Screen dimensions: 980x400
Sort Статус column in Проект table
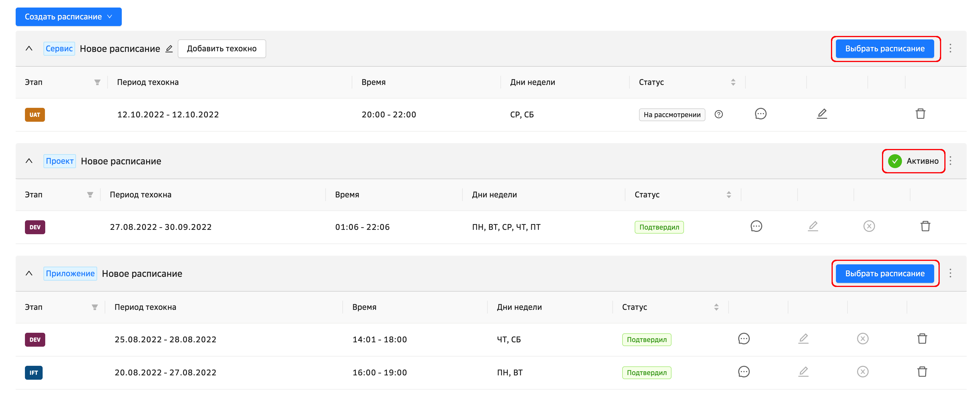coord(729,195)
